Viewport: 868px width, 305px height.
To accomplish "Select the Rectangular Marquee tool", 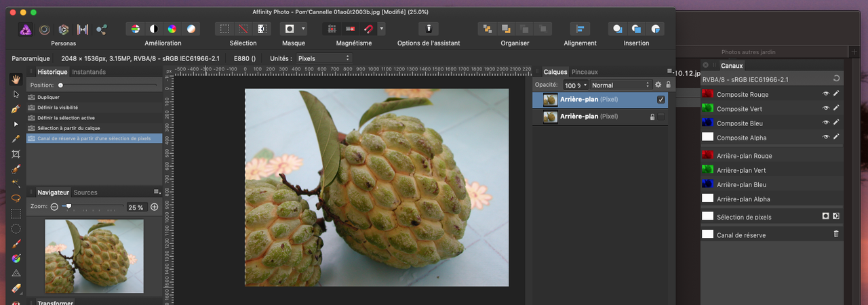I will coord(16,213).
